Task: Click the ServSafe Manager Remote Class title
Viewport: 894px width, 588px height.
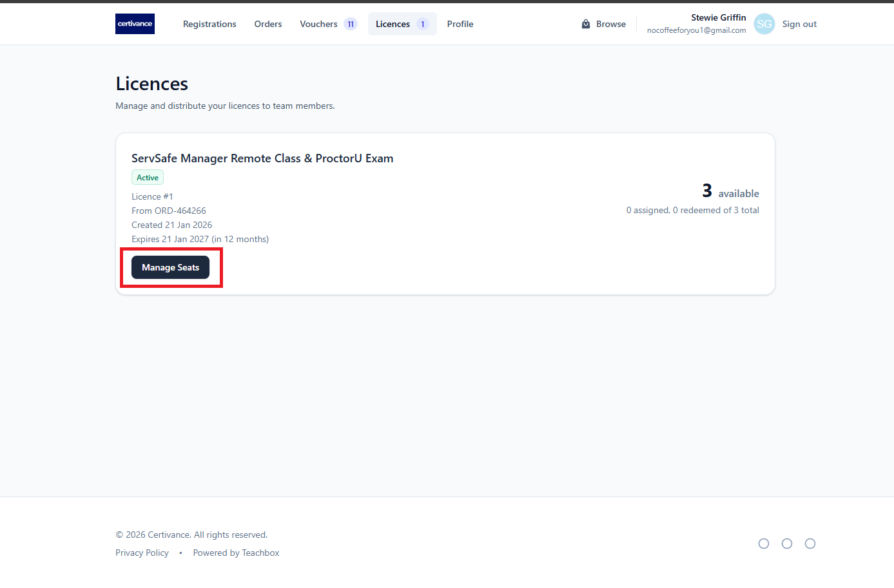Action: pyautogui.click(x=262, y=158)
